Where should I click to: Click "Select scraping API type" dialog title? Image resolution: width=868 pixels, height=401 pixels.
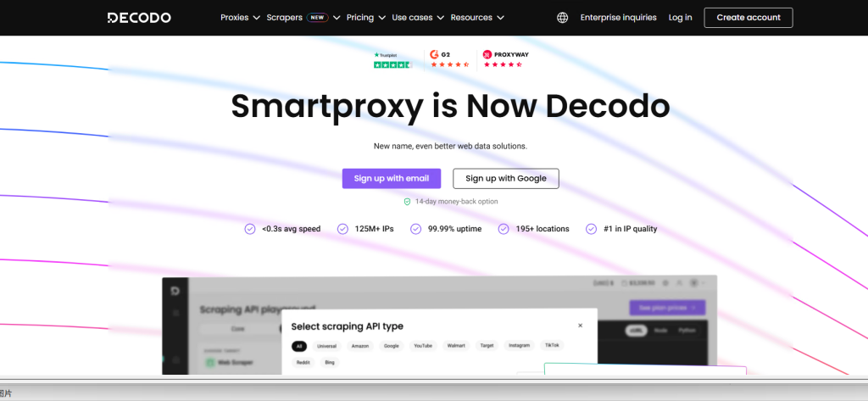coord(347,326)
